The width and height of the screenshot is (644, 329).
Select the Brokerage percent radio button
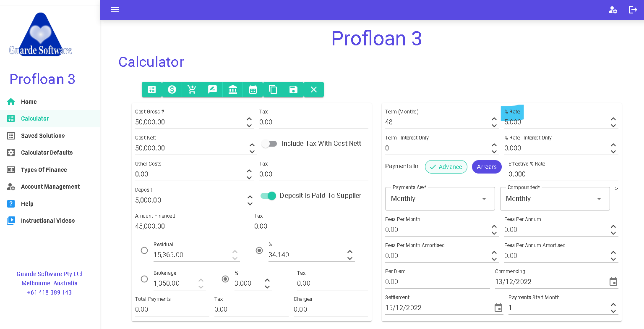tap(225, 279)
